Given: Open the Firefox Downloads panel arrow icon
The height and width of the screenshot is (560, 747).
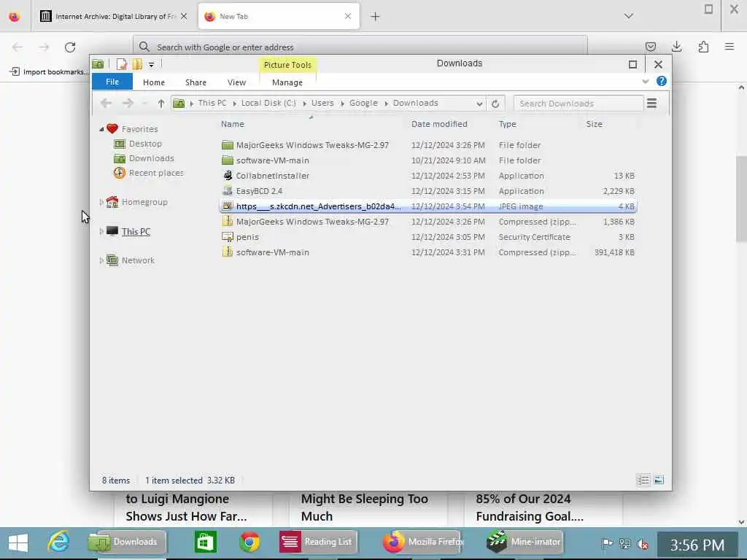Looking at the screenshot, I should [x=676, y=47].
